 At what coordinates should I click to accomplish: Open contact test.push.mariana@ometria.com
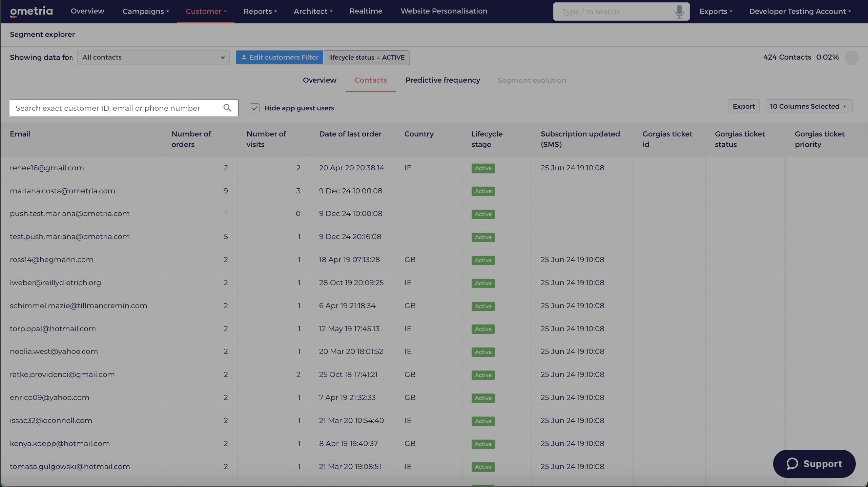tap(70, 237)
